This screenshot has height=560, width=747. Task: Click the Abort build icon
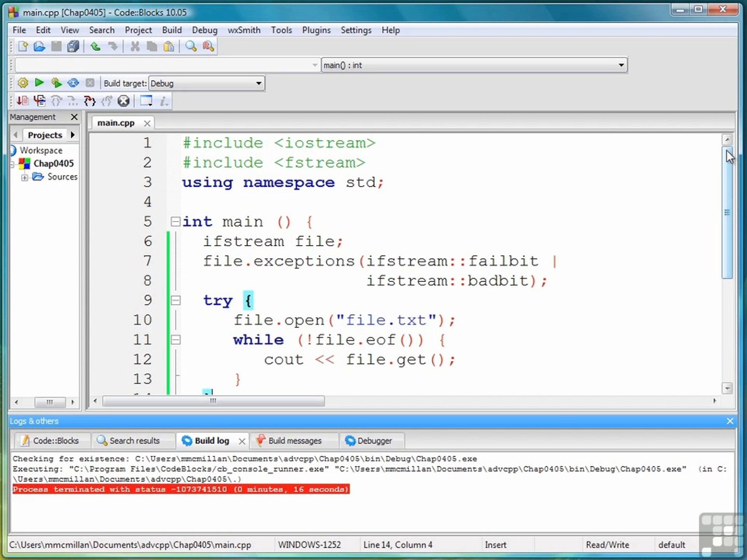(90, 83)
